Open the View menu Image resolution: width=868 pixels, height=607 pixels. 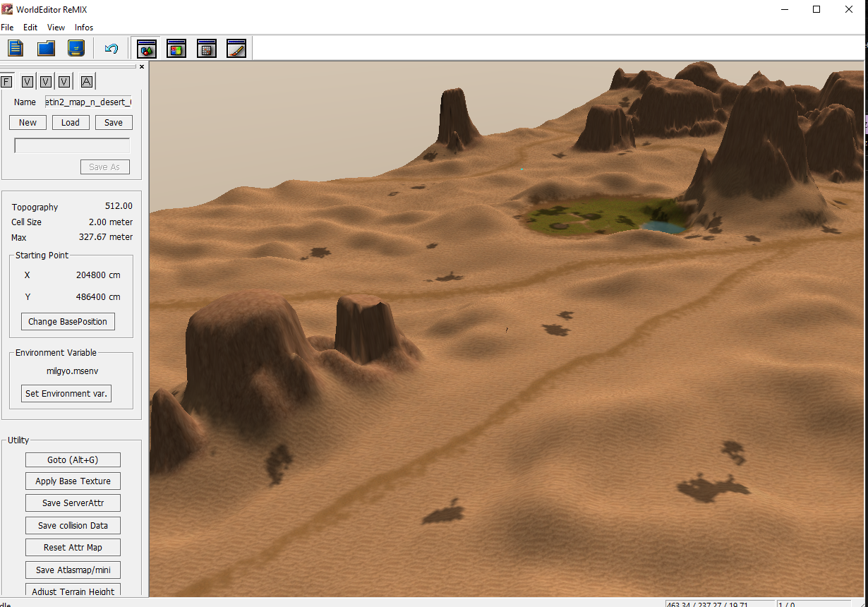[x=56, y=28]
